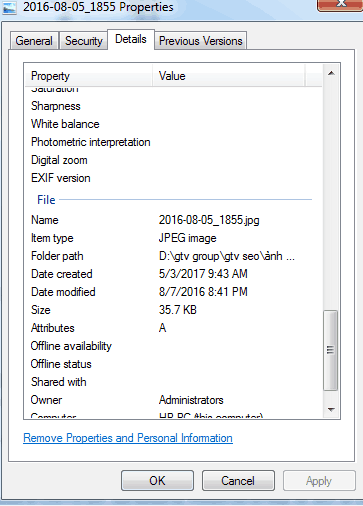363x506 pixels.
Task: Select the Owner property label
Action: pyautogui.click(x=46, y=400)
